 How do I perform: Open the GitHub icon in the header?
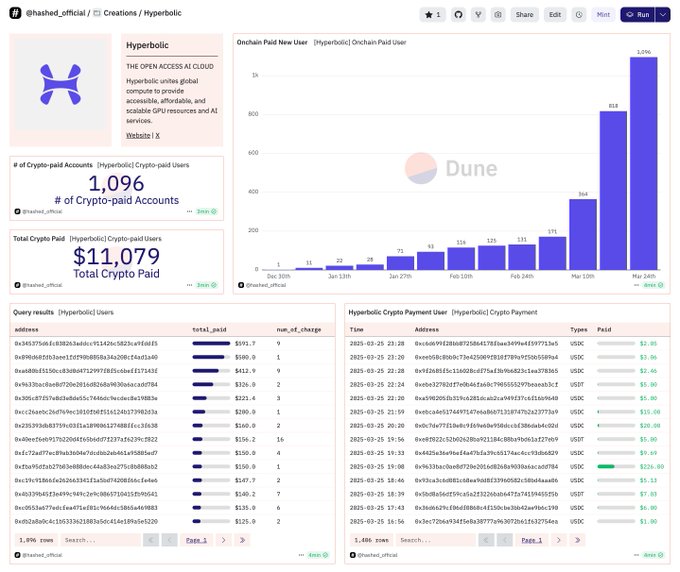point(458,15)
